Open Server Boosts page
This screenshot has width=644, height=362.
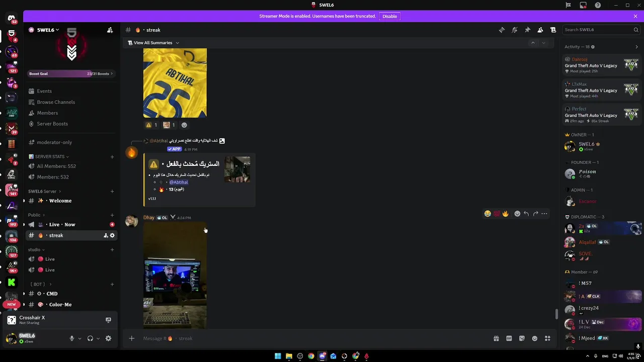(72, 124)
